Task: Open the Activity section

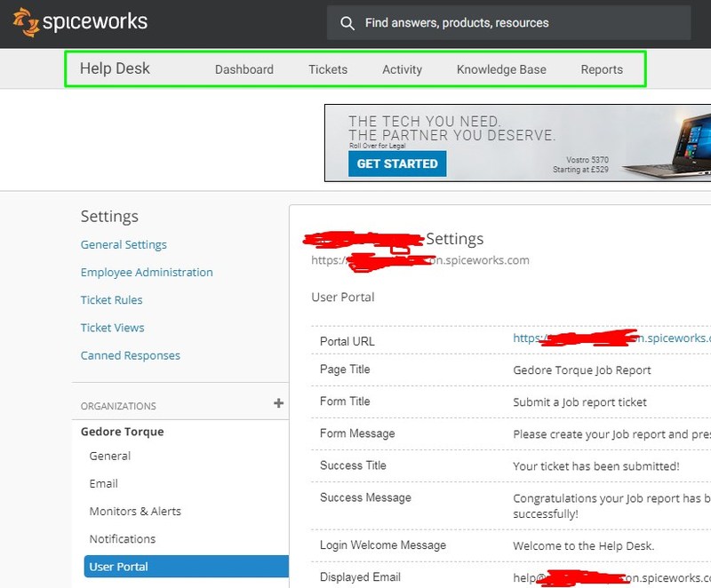Action: click(x=402, y=68)
